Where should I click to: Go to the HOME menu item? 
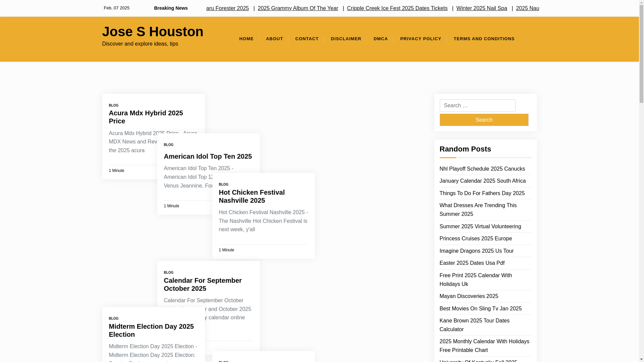click(x=246, y=39)
